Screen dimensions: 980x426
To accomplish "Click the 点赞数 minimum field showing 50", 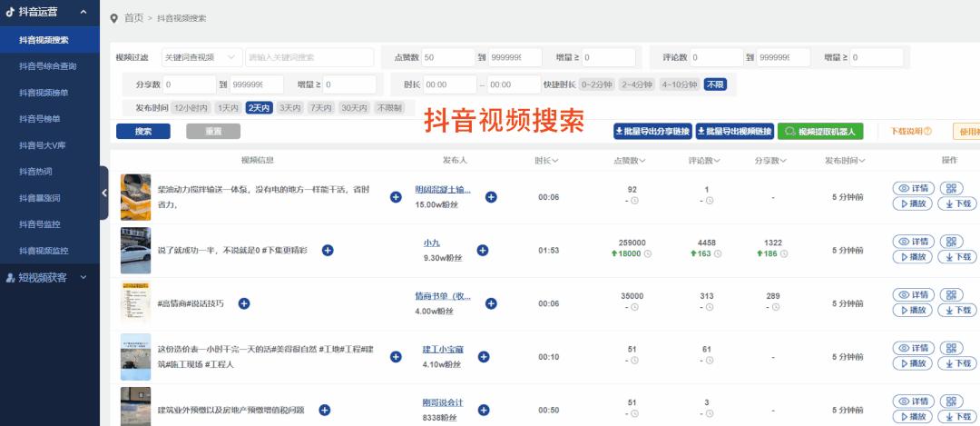I will 447,57.
